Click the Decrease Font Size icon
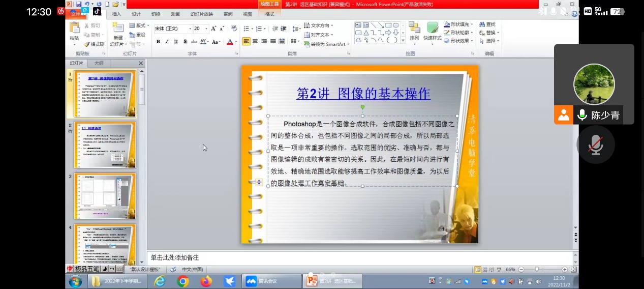Viewport: 644px width, 289px height. coord(222,28)
